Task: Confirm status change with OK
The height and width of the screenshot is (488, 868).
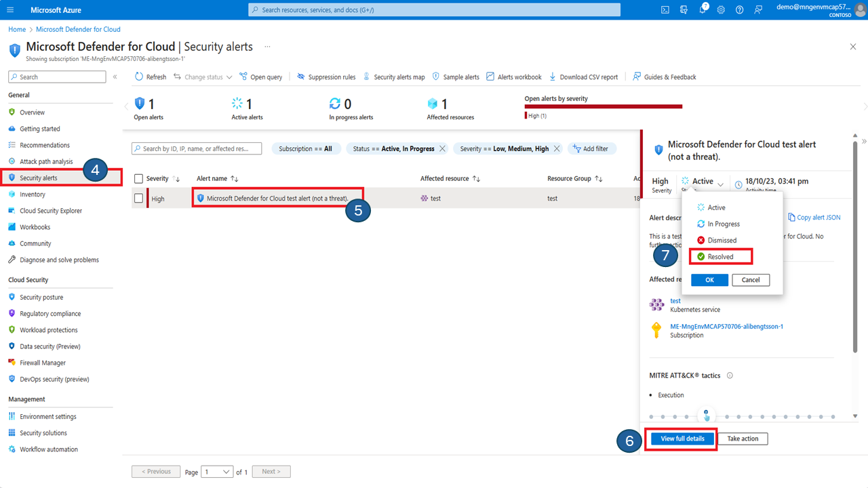Action: coord(709,280)
